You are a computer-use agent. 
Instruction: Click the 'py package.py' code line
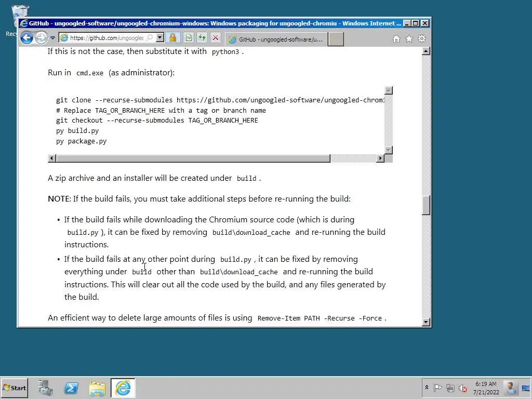(x=82, y=141)
